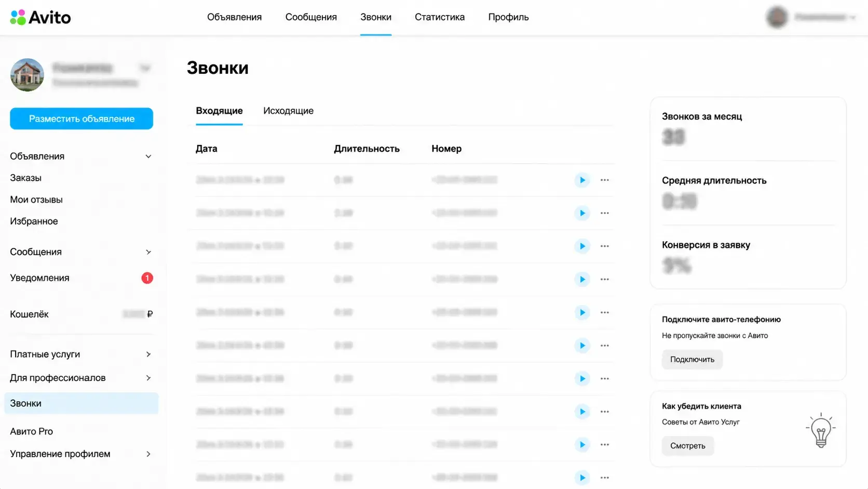The width and height of the screenshot is (868, 489).
Task: Expand the Платные услуги chevron
Action: [148, 354]
